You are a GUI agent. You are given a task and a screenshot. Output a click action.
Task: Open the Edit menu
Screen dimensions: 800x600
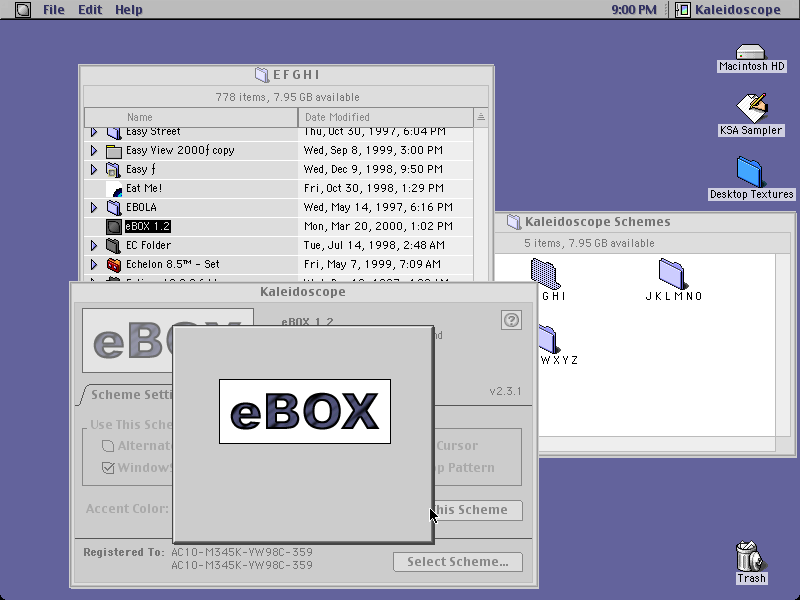point(90,10)
